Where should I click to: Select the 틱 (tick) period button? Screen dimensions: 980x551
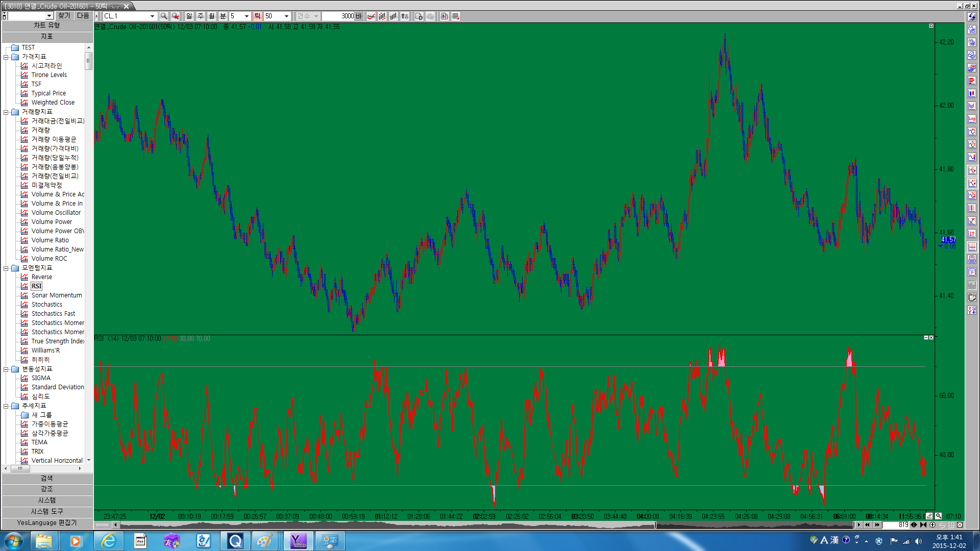[x=257, y=16]
